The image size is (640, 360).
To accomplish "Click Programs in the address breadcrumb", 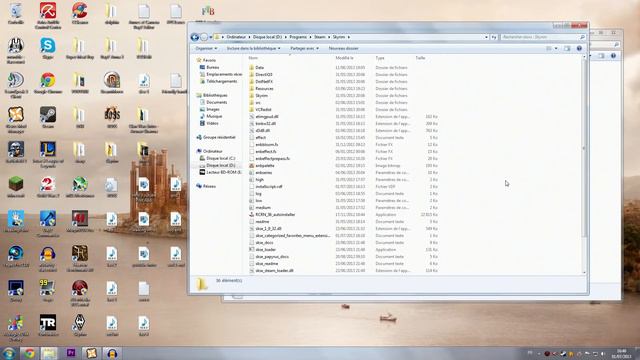I will (x=298, y=37).
